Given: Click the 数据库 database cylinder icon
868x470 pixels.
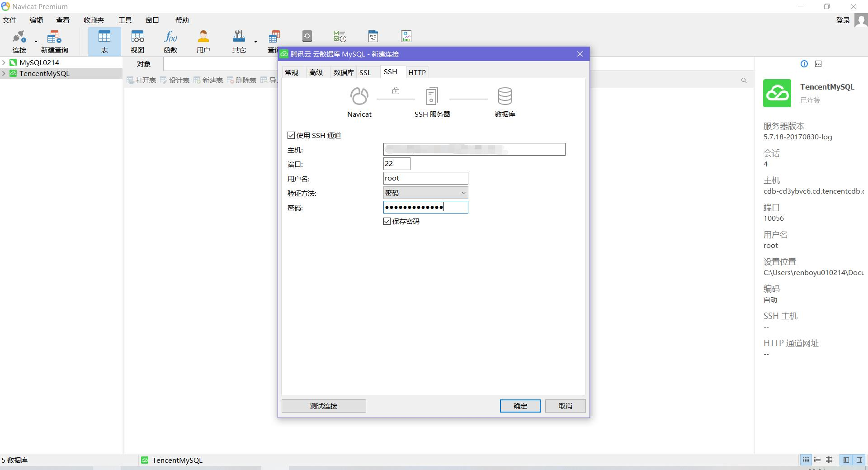Looking at the screenshot, I should pyautogui.click(x=505, y=96).
